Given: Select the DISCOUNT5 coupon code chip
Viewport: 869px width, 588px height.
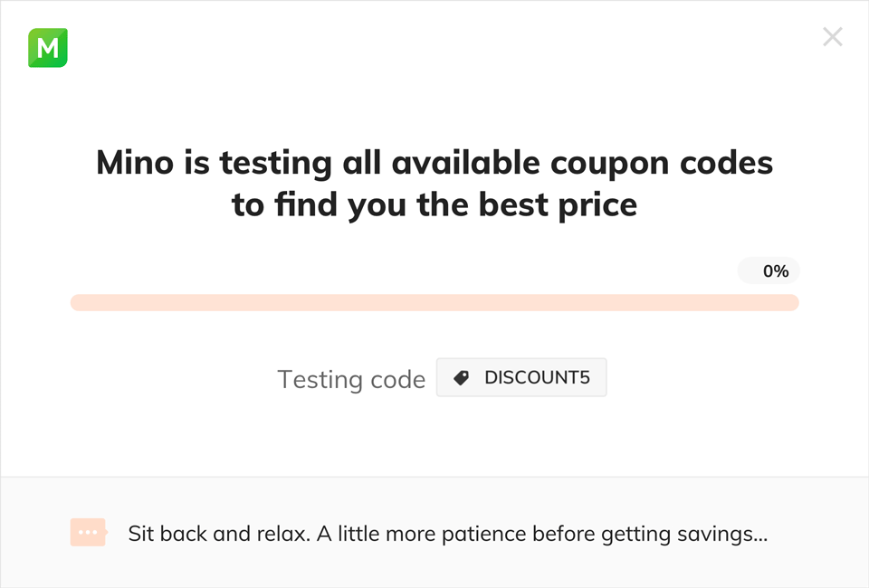Looking at the screenshot, I should (521, 377).
